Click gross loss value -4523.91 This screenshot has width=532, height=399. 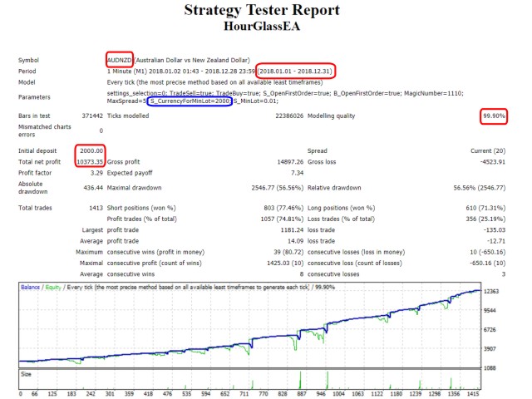tap(492, 162)
